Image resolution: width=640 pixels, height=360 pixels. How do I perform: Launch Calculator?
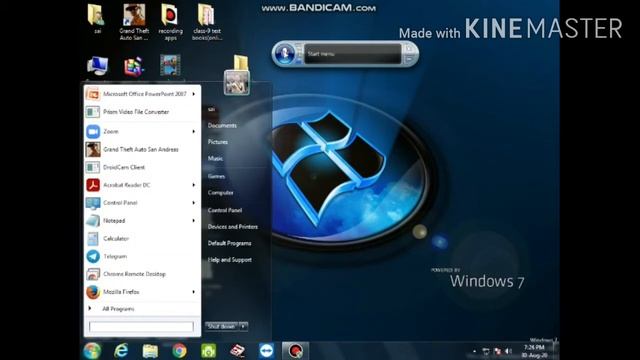(x=142, y=238)
